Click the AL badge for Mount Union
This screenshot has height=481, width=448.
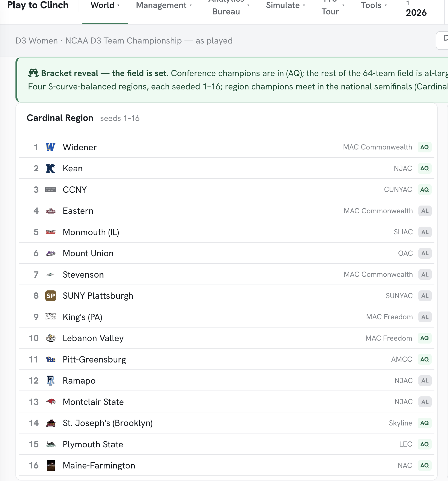425,253
